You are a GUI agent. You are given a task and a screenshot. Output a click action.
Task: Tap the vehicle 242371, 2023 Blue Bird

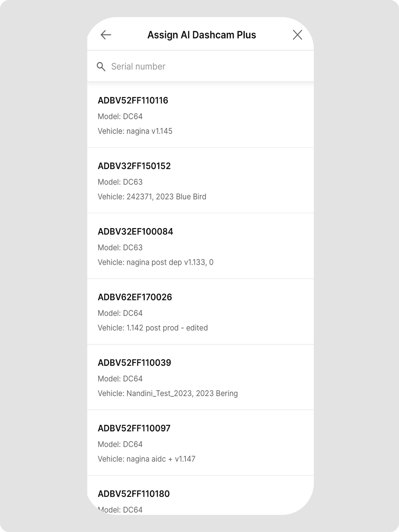152,197
